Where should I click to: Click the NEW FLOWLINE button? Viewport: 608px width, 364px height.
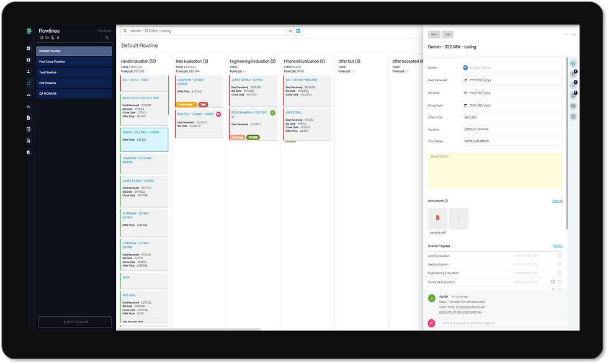(74, 322)
